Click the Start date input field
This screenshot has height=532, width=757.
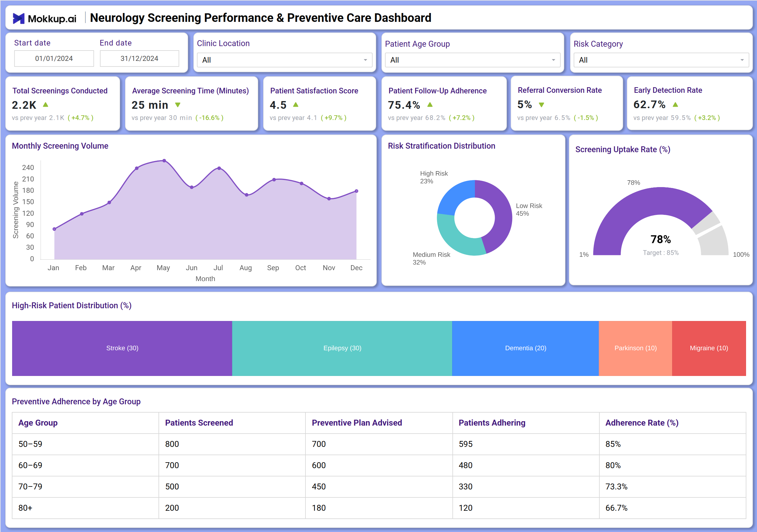[54, 58]
